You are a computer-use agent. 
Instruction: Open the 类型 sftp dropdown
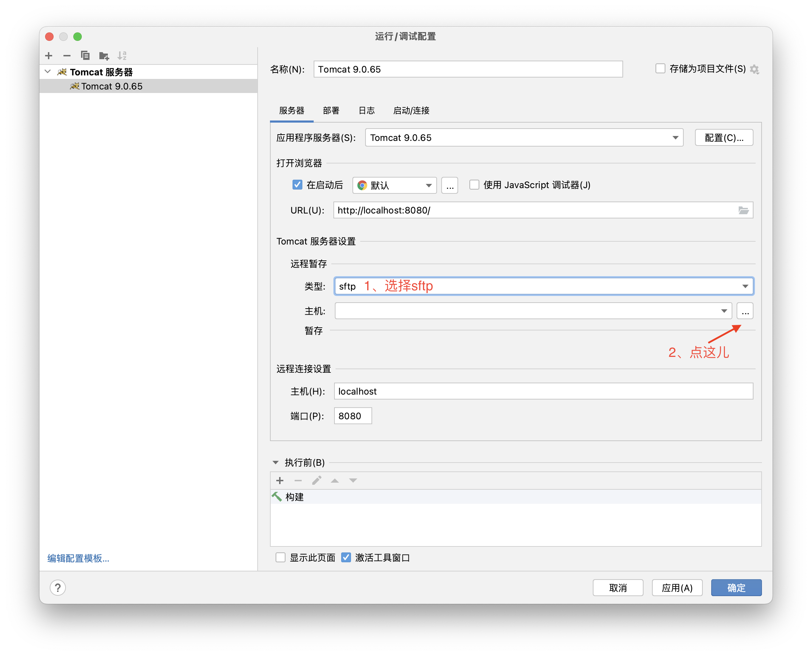tap(544, 286)
